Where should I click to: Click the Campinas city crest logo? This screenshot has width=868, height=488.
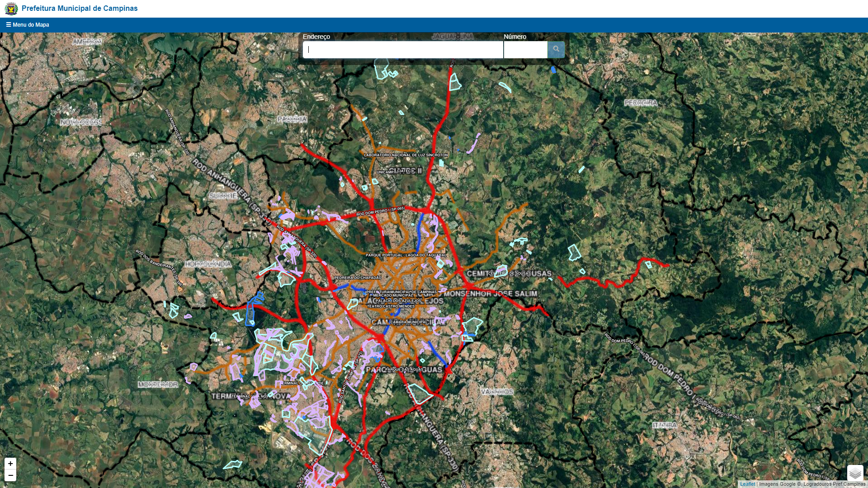coord(11,9)
